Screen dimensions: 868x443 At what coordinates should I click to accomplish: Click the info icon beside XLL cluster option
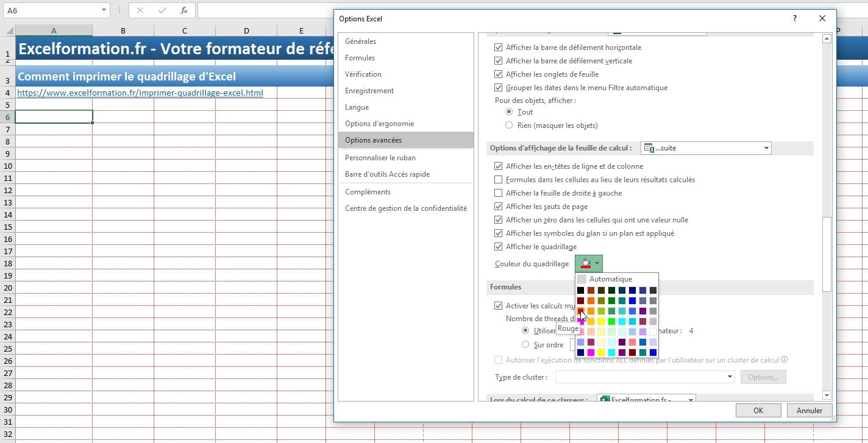[784, 360]
